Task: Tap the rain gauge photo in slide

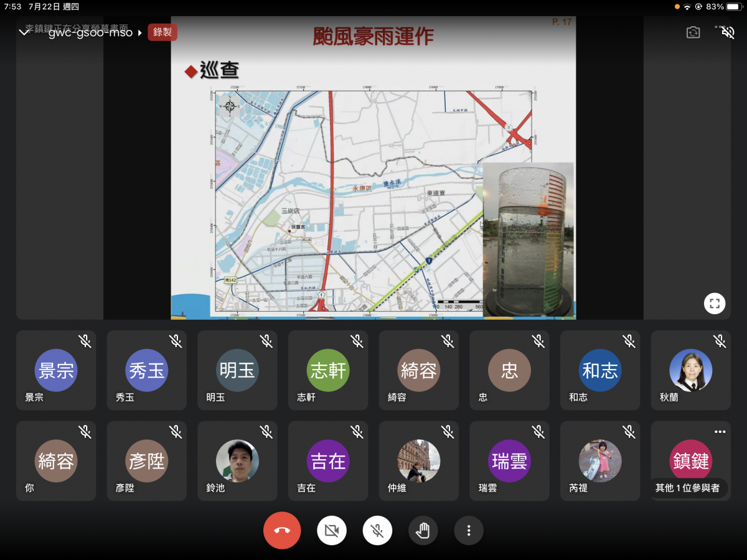Action: tap(529, 240)
